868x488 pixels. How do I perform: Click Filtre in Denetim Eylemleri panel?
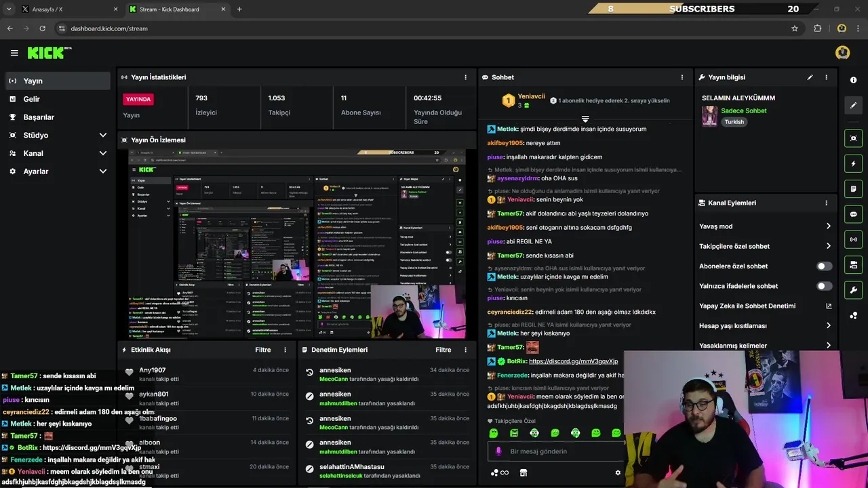(x=443, y=350)
